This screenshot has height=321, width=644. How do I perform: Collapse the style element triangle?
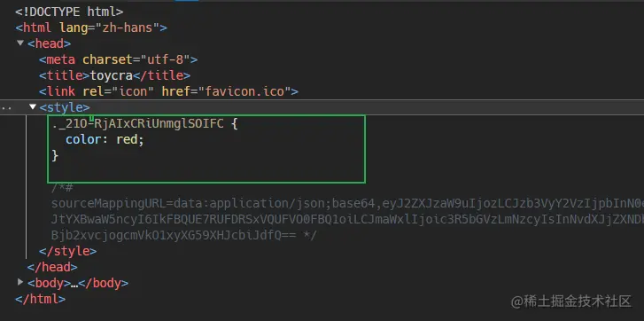tap(33, 107)
